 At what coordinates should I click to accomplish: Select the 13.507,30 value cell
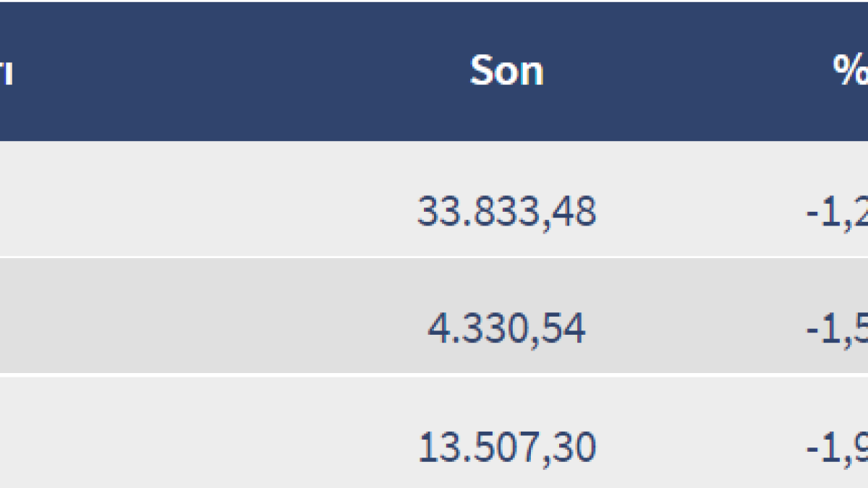click(506, 448)
